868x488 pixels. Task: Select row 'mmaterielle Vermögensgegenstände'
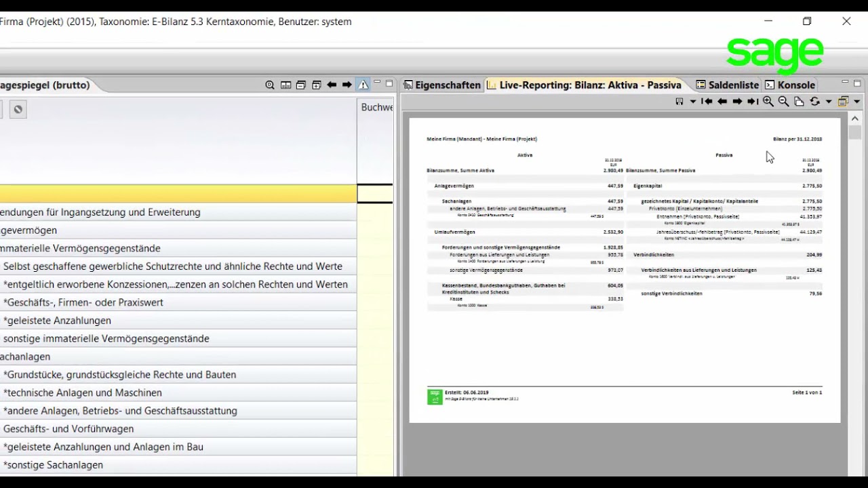click(x=178, y=248)
